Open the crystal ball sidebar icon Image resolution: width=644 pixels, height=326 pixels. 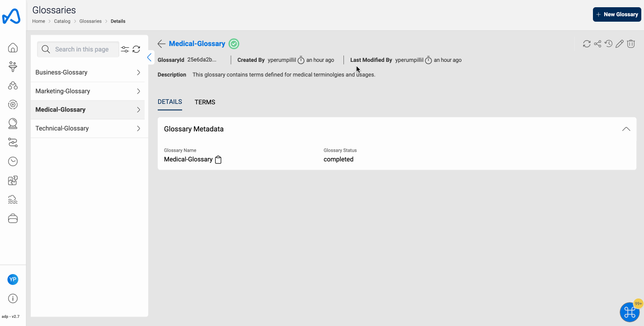coord(13,123)
